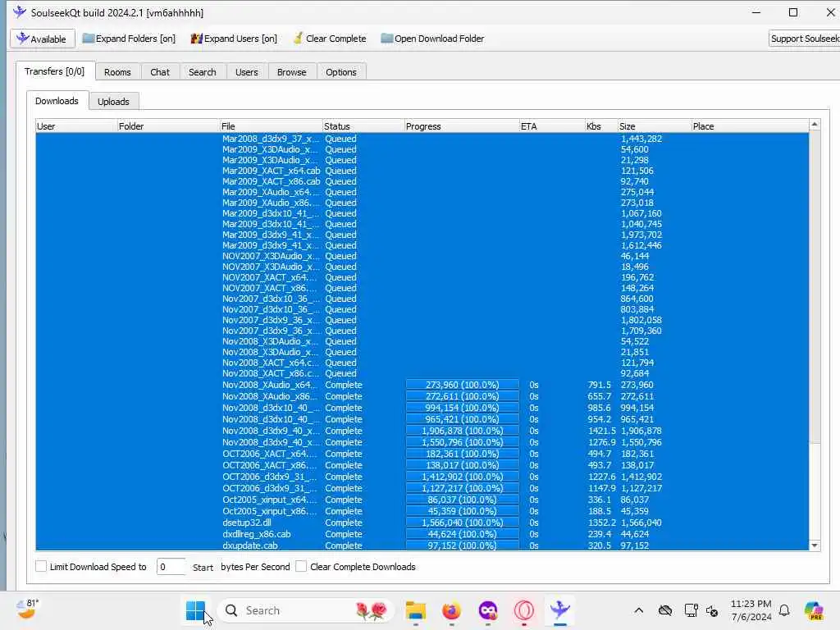Select the Mar2009_XACT_x86.cab row
The height and width of the screenshot is (630, 840).
422,181
